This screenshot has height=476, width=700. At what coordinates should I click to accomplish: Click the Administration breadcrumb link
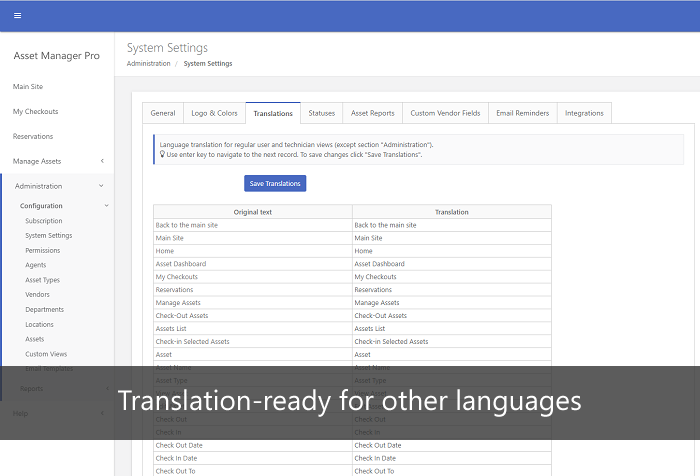[148, 63]
